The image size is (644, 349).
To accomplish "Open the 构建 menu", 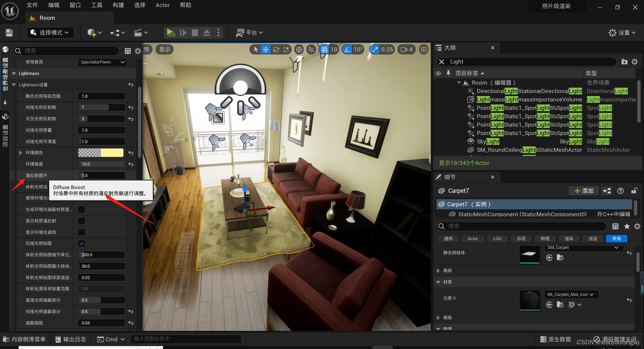I will point(118,5).
